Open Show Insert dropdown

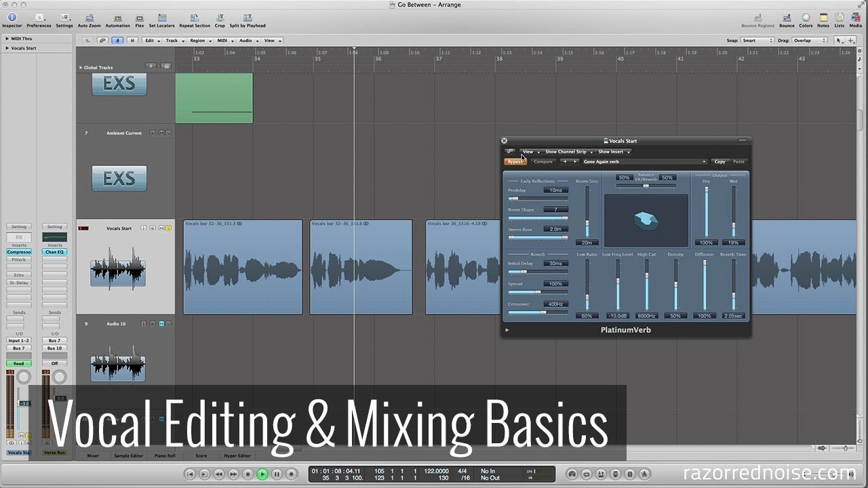(x=613, y=152)
